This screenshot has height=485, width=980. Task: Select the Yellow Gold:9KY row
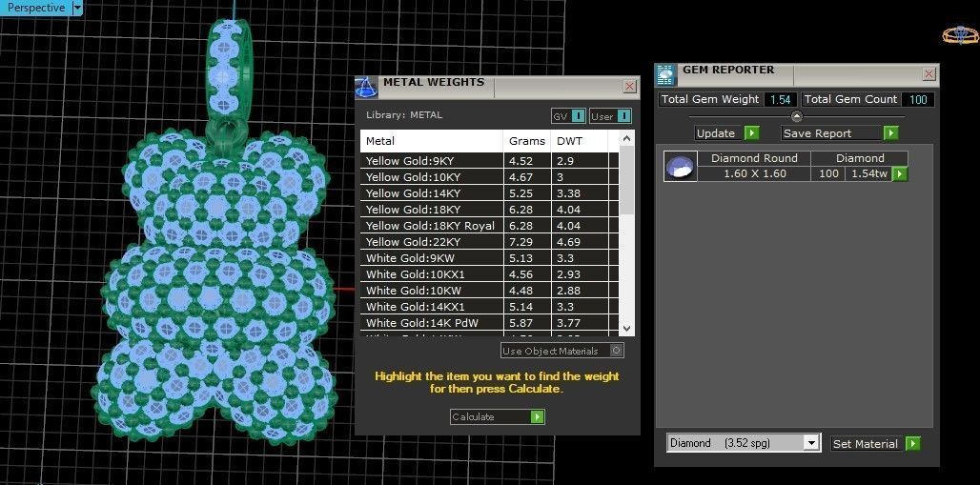[489, 161]
